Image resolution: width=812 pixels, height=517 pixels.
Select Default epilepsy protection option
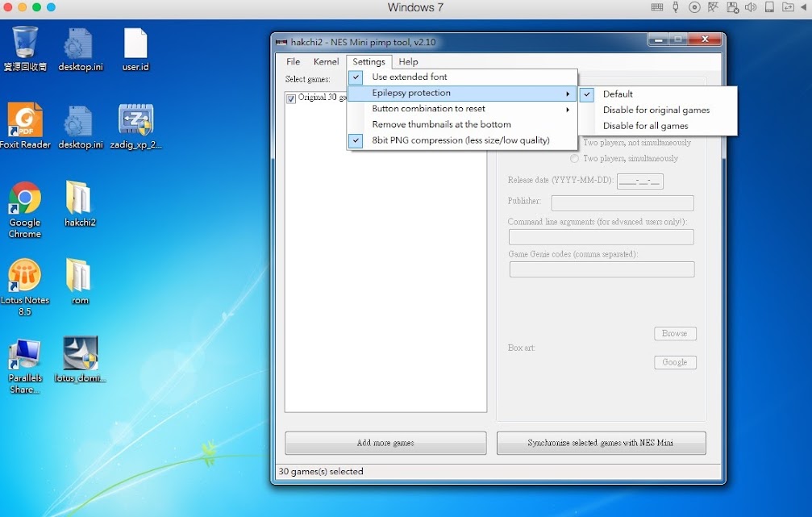tap(658, 94)
